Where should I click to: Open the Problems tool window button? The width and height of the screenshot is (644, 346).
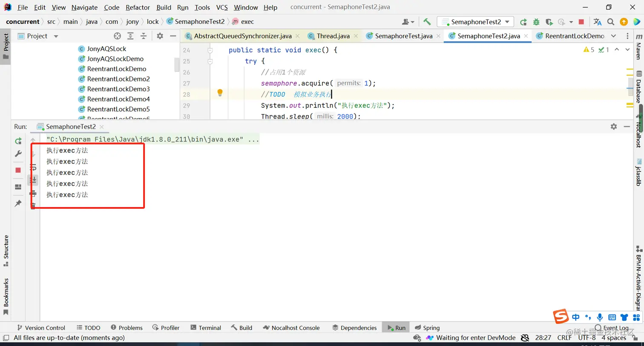coord(126,328)
